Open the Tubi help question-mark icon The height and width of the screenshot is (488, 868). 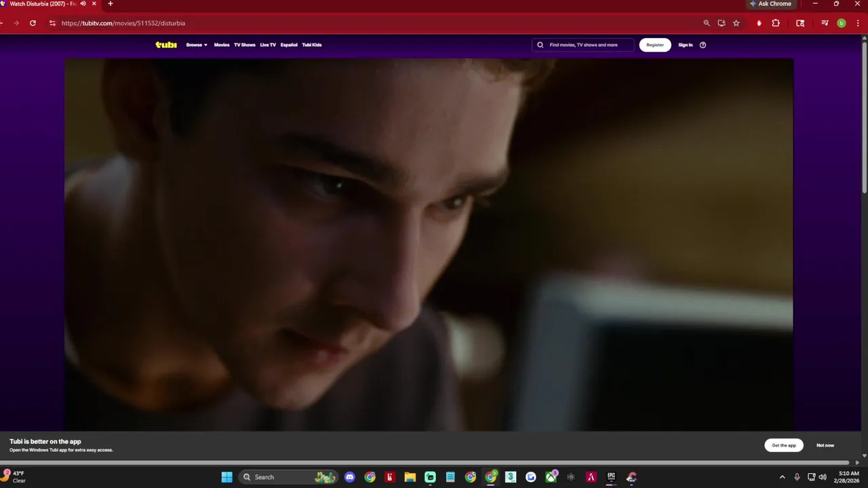[703, 45]
